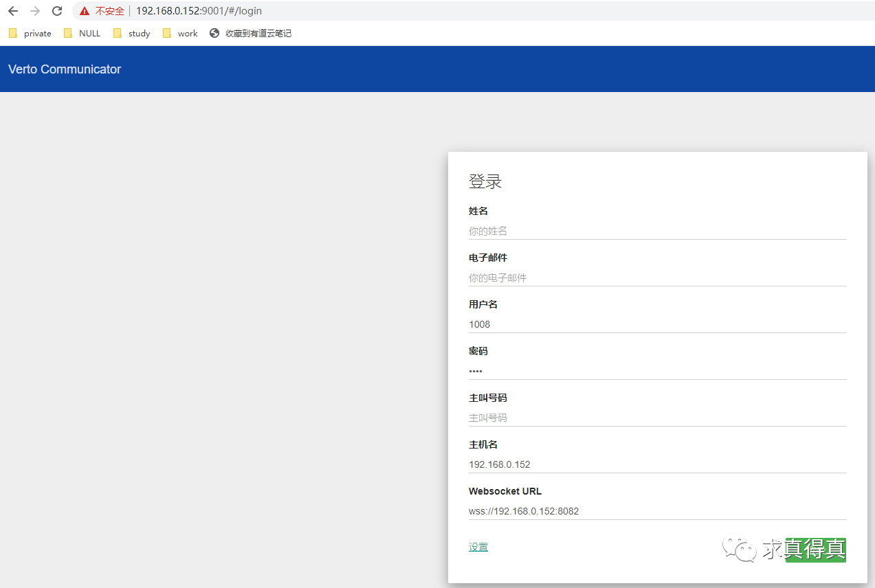Click the Websocket URL label
The height and width of the screenshot is (588, 875).
pos(505,491)
